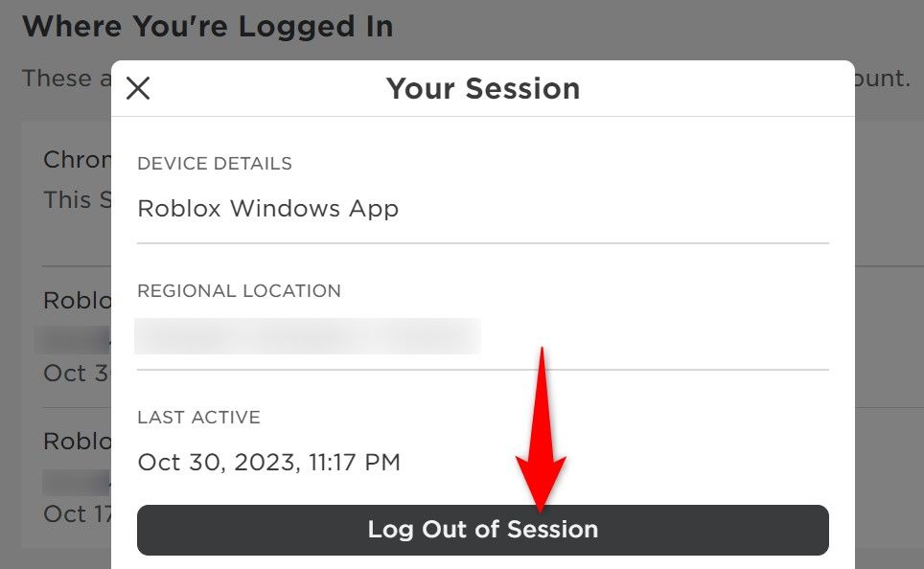This screenshot has height=569, width=924.
Task: Select the Oct 30, 2023, 11:17 PM timestamp
Action: [268, 463]
